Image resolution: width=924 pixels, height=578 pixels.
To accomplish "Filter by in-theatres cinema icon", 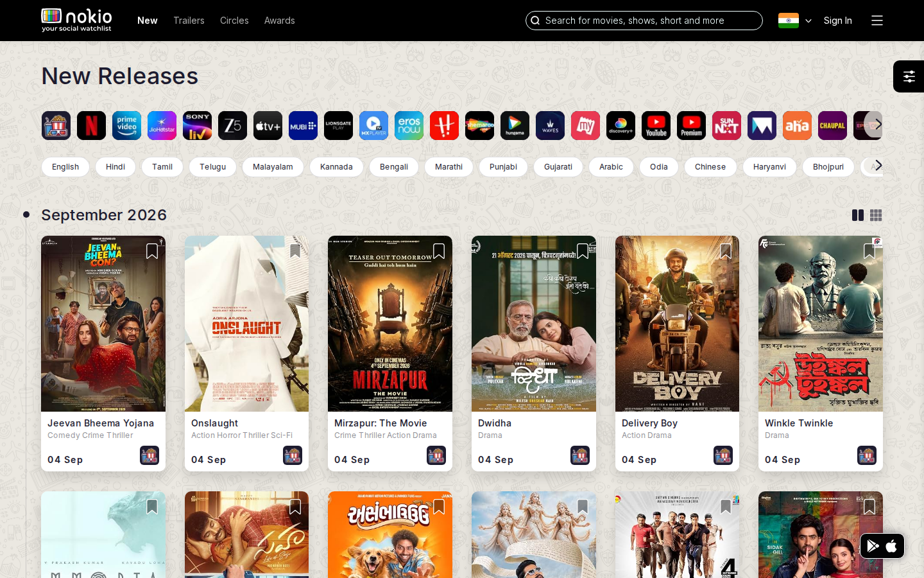I will coord(56,126).
